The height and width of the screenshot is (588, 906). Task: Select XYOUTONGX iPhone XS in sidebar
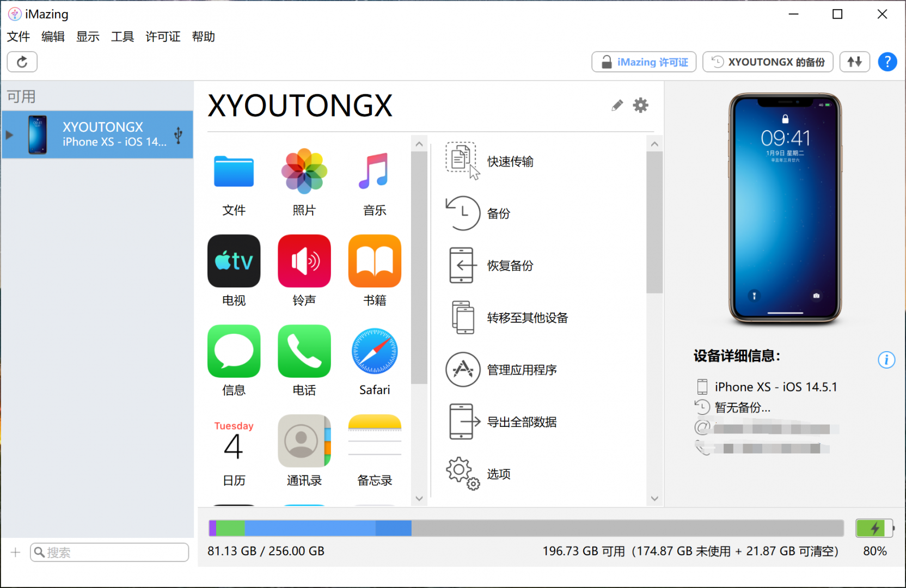coord(97,134)
